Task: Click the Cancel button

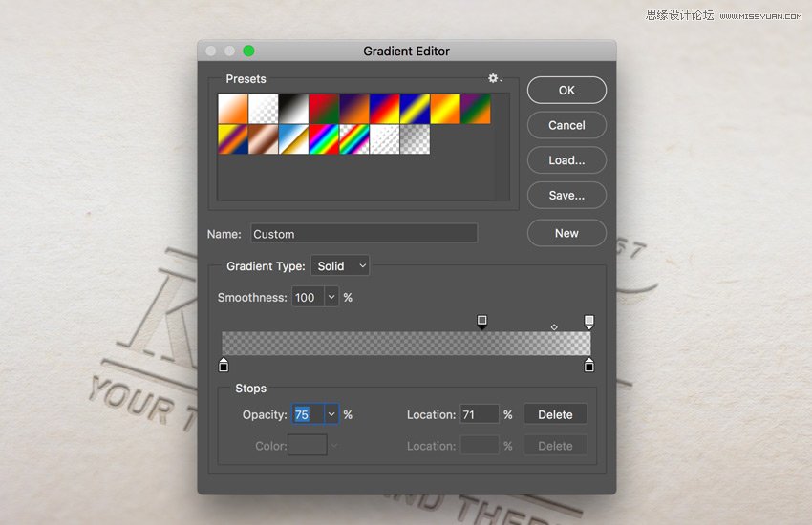Action: 566,125
